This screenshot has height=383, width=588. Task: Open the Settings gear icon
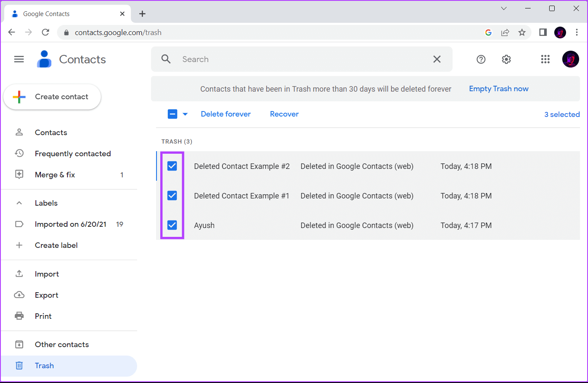click(506, 60)
